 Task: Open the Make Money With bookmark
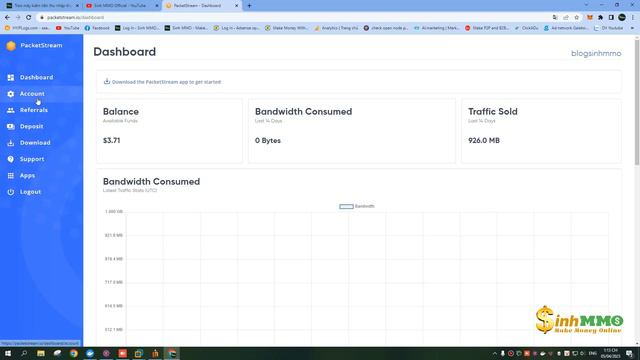(287, 28)
